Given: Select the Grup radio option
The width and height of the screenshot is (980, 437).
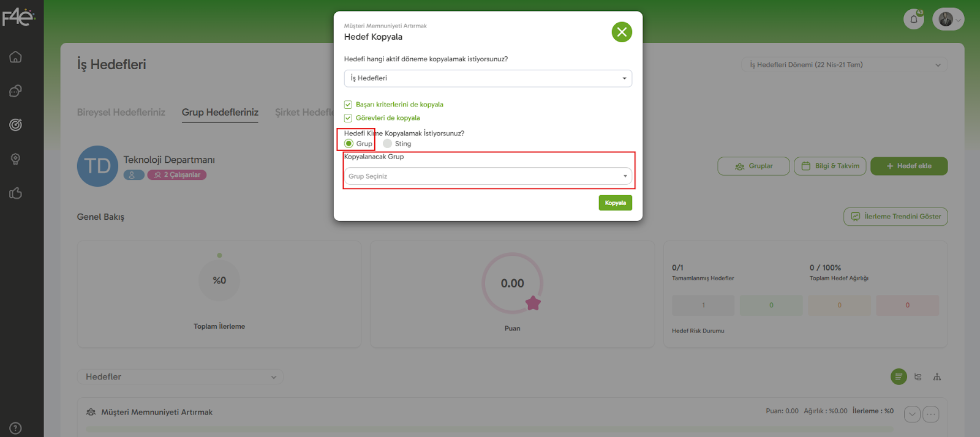Looking at the screenshot, I should coord(349,144).
